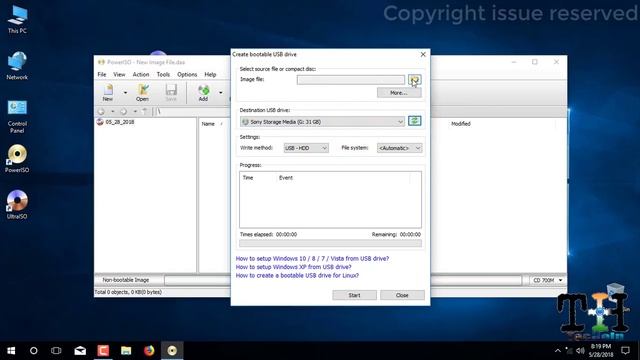
Task: Click the PowerISO taskbar icon
Action: (172, 351)
